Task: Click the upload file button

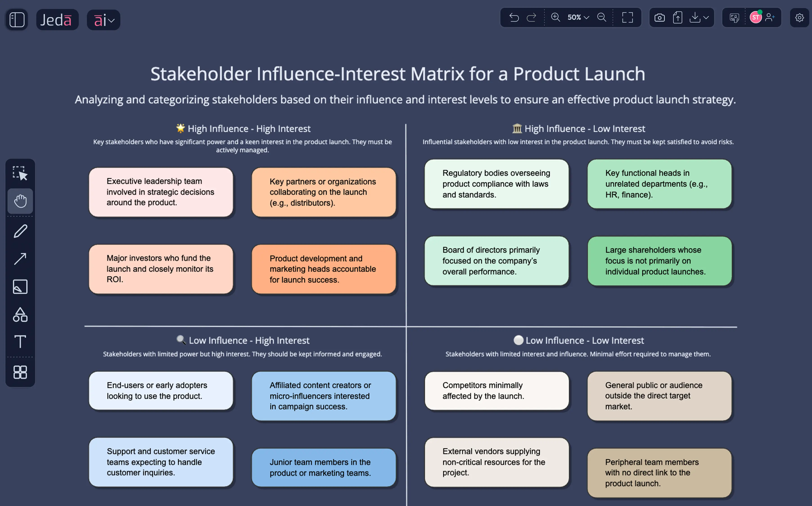Action: pos(677,17)
